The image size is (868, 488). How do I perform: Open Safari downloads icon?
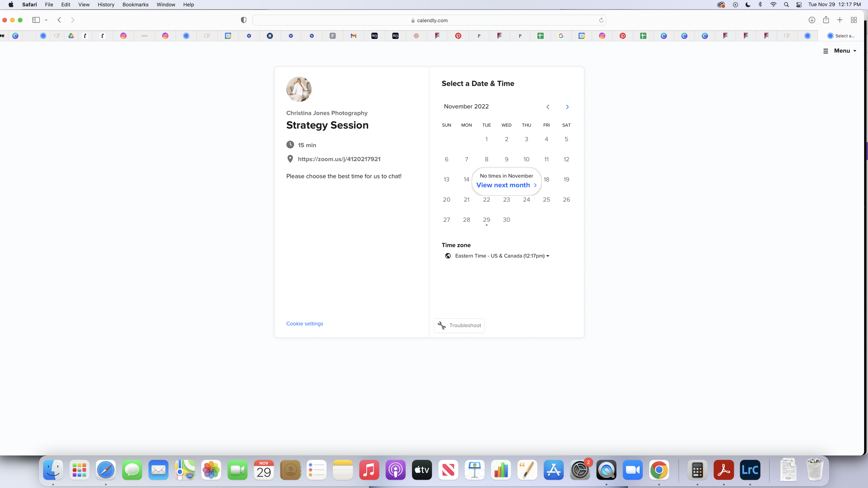point(811,20)
